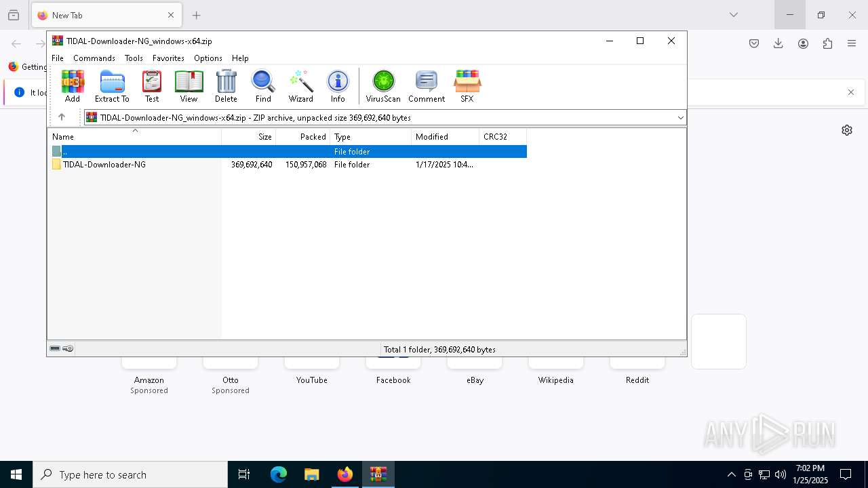Start VirusScan on the archive
The image size is (868, 488).
coord(383,86)
